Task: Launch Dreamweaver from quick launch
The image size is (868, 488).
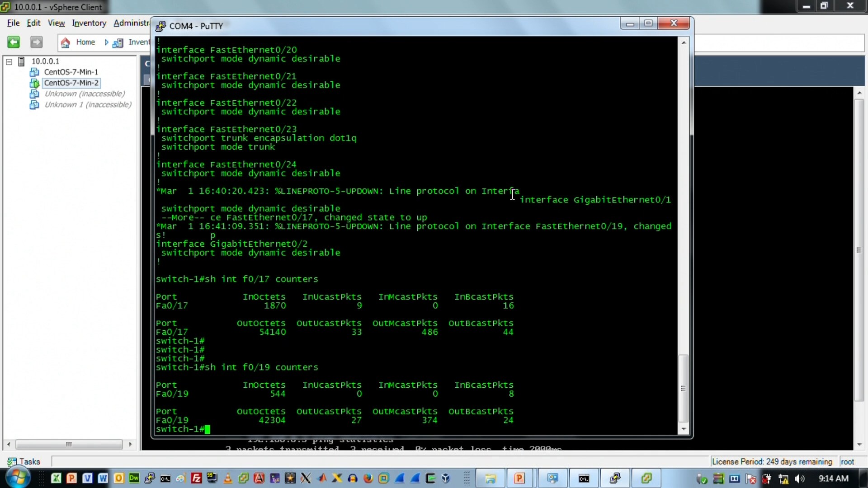Action: click(134, 478)
